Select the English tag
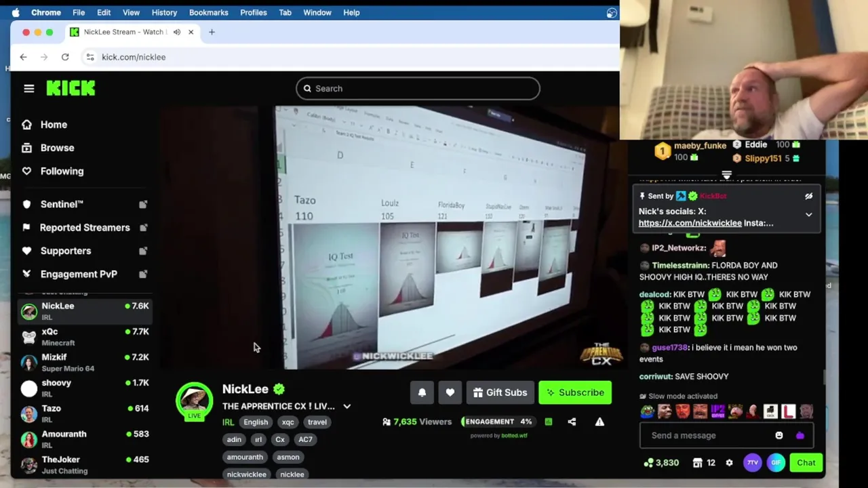 256,422
